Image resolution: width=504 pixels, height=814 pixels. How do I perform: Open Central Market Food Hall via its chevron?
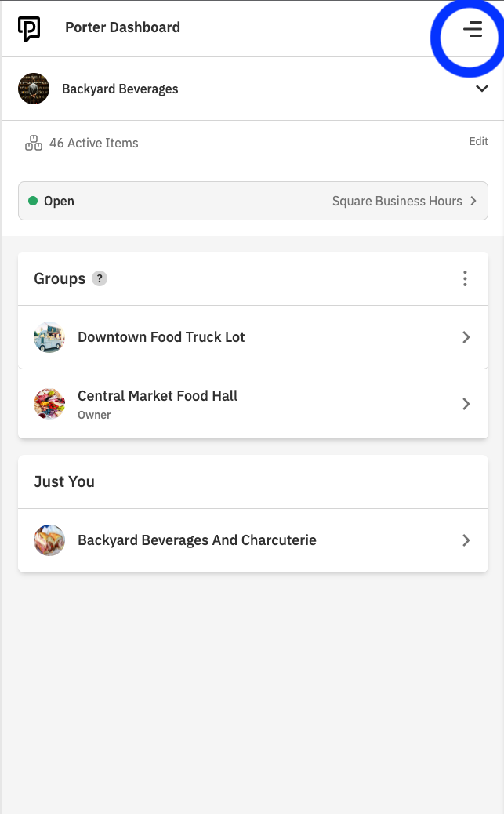click(466, 404)
